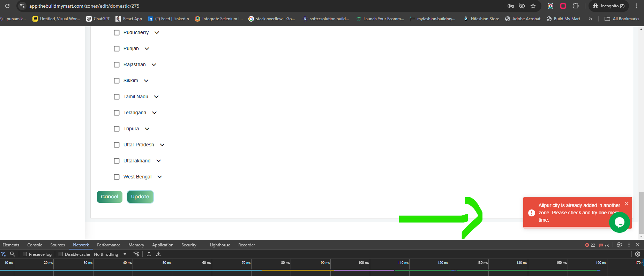Dismiss the Alipur city error toast

coord(627,204)
